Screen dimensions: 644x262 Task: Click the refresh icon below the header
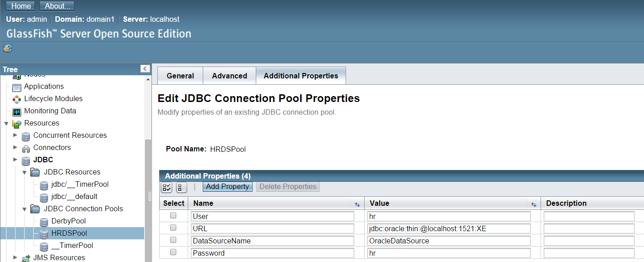pos(7,49)
